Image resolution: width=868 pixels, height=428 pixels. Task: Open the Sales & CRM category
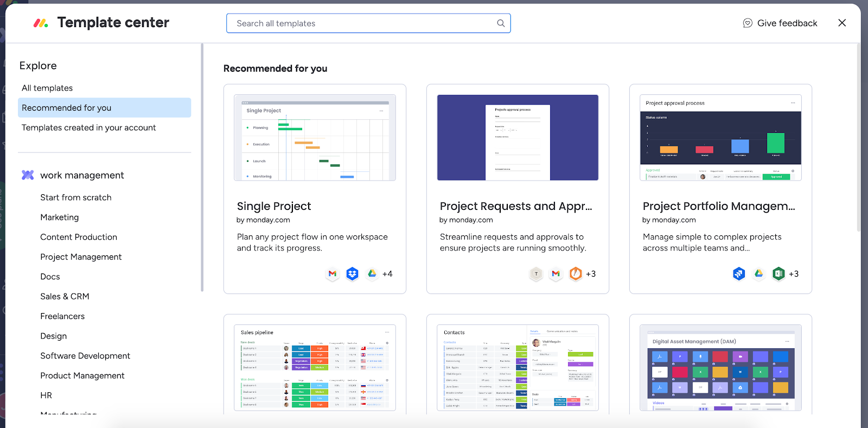click(65, 297)
